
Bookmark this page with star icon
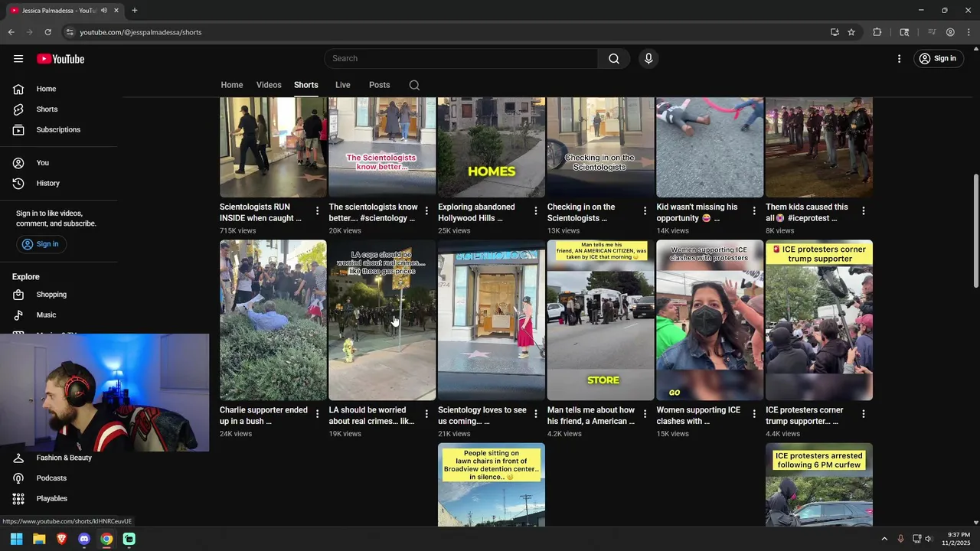851,32
